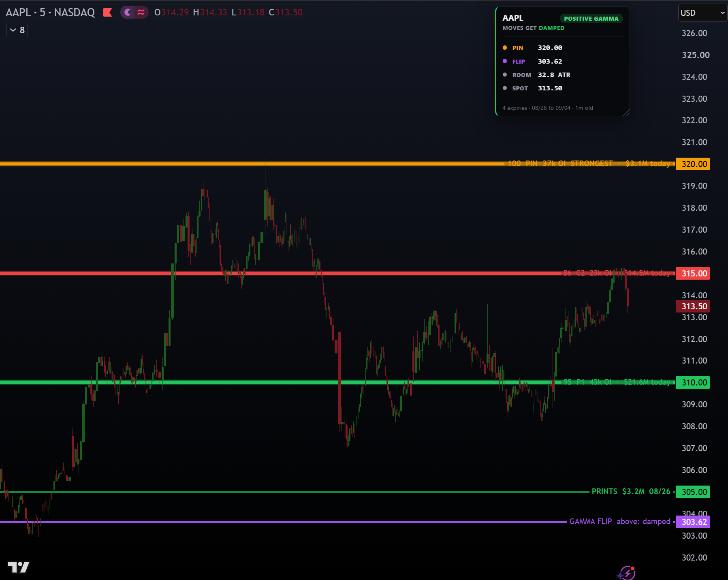Click the purple lightning go-to-realtime icon
The image size is (728, 580).
click(627, 573)
